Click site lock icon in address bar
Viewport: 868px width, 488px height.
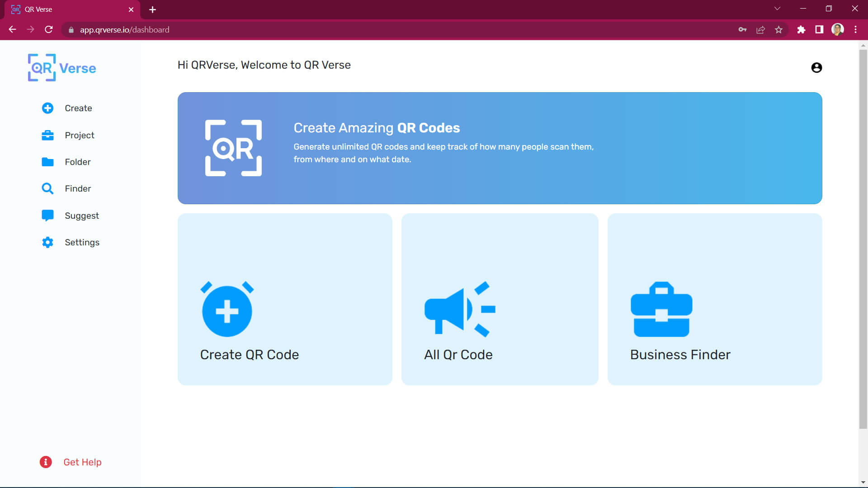tap(71, 30)
